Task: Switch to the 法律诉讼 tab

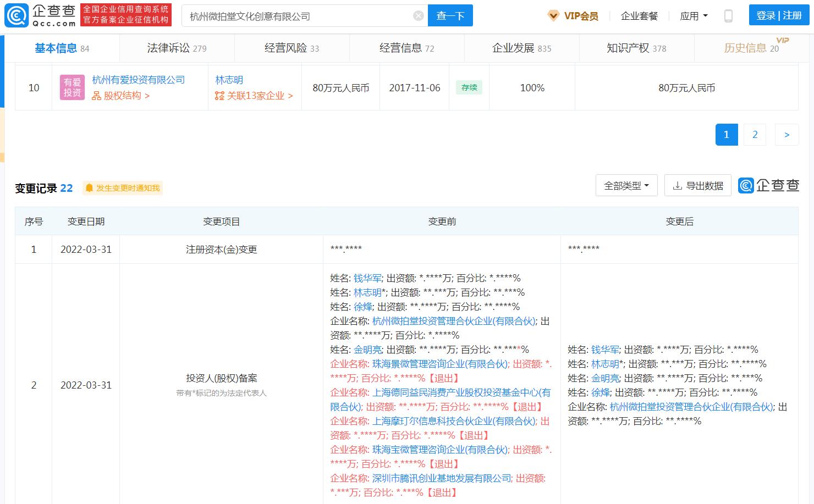Action: point(177,48)
